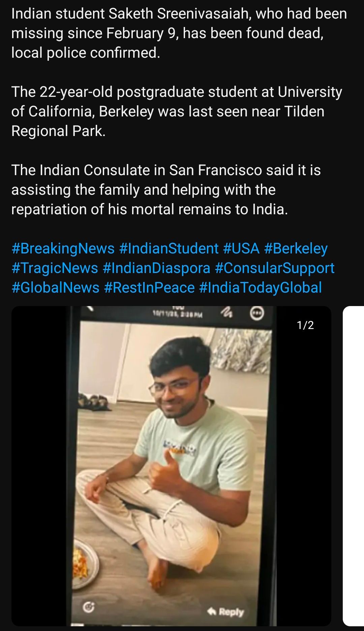364x631 pixels.
Task: Select the #GlobalNews hashtag
Action: [x=55, y=288]
